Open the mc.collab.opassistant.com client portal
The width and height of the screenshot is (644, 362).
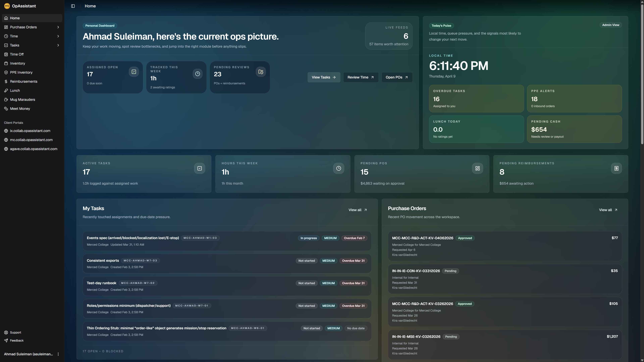pyautogui.click(x=31, y=140)
